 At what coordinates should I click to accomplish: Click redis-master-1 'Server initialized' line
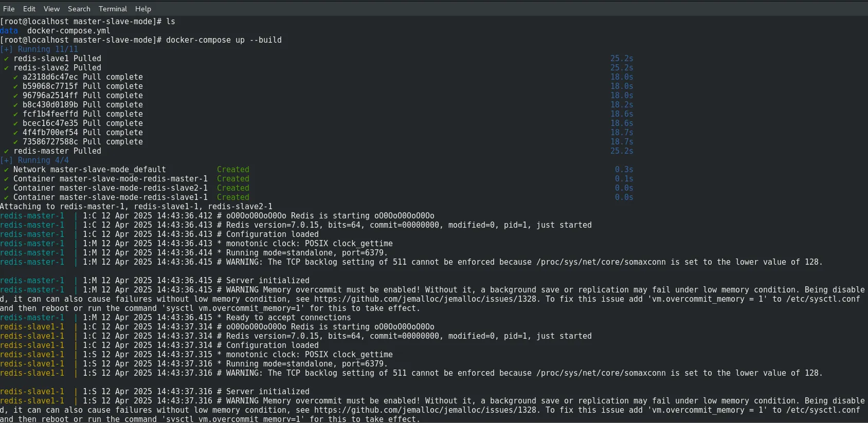[x=155, y=281]
